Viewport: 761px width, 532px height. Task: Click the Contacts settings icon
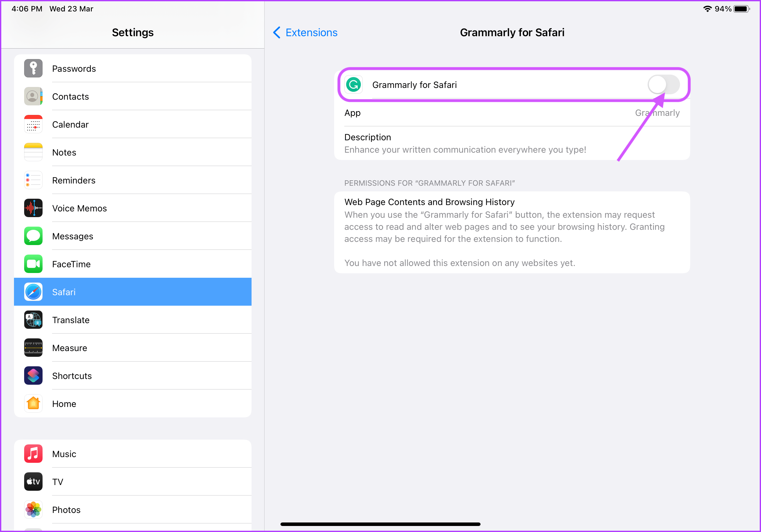pyautogui.click(x=34, y=96)
